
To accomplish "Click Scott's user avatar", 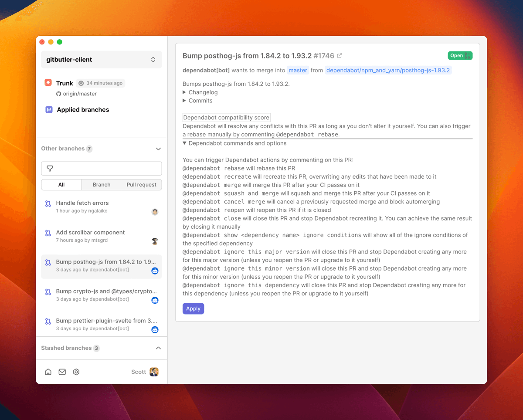I will point(154,372).
